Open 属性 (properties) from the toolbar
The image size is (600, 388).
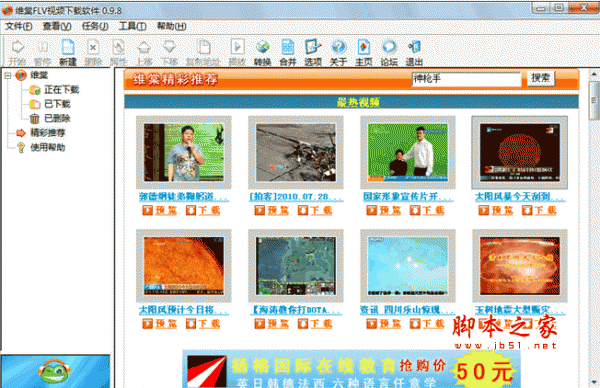click(x=118, y=52)
